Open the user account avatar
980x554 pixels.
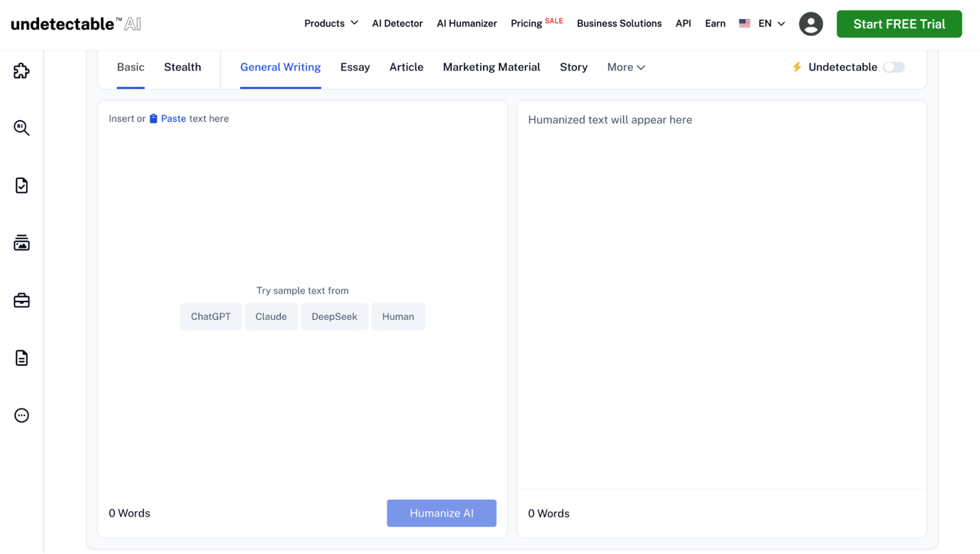click(811, 24)
